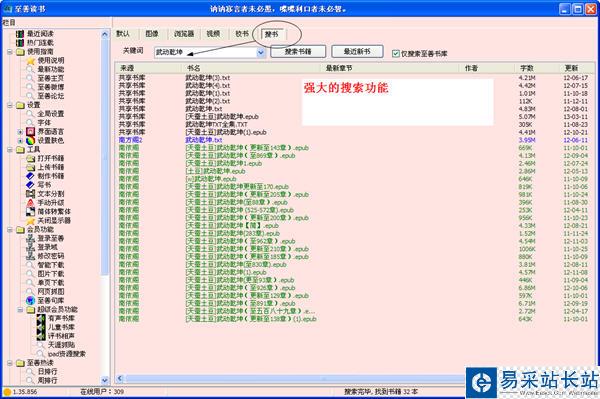
Task: Click the star icon beside 关闭显示器
Action: (x=31, y=221)
